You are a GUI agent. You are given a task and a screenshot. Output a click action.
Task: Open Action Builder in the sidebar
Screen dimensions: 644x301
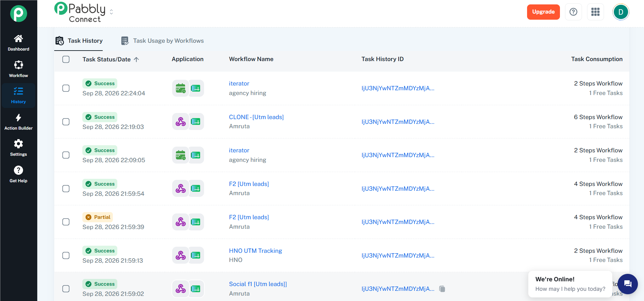click(18, 122)
